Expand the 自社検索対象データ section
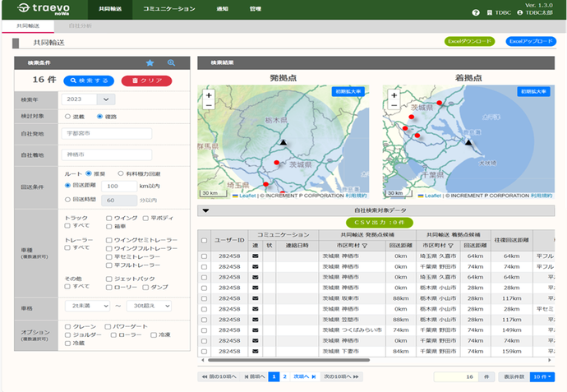This screenshot has width=567, height=392. (x=206, y=210)
